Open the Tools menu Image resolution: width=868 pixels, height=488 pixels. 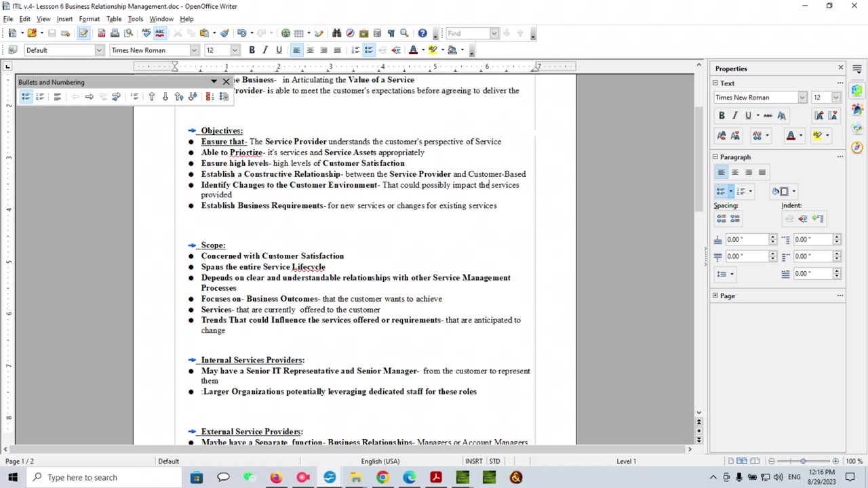coord(136,19)
